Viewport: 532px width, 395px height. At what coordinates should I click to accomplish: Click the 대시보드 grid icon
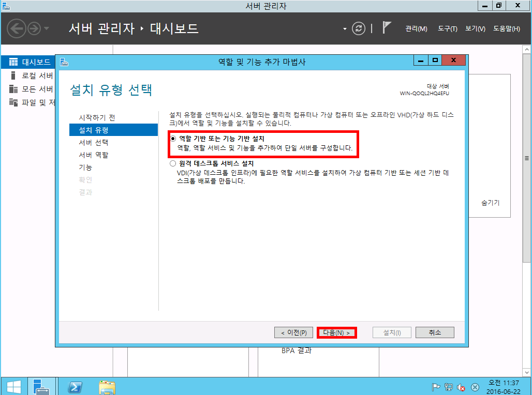tap(13, 62)
